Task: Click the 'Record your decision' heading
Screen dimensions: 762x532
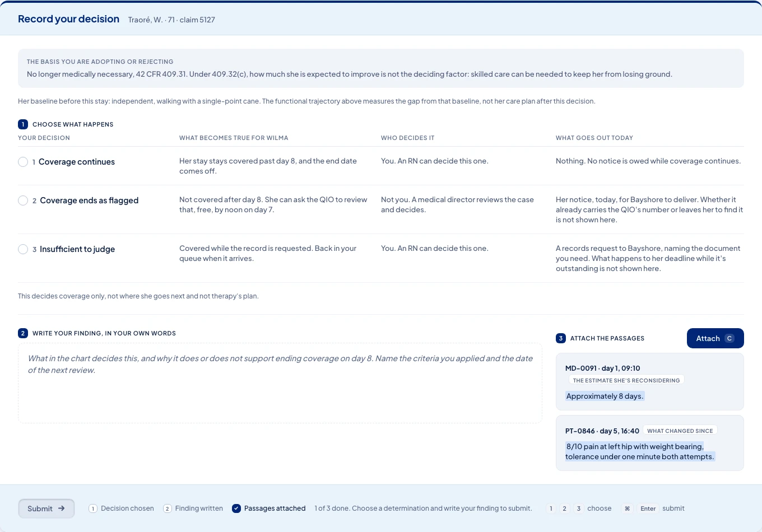Action: click(x=68, y=19)
